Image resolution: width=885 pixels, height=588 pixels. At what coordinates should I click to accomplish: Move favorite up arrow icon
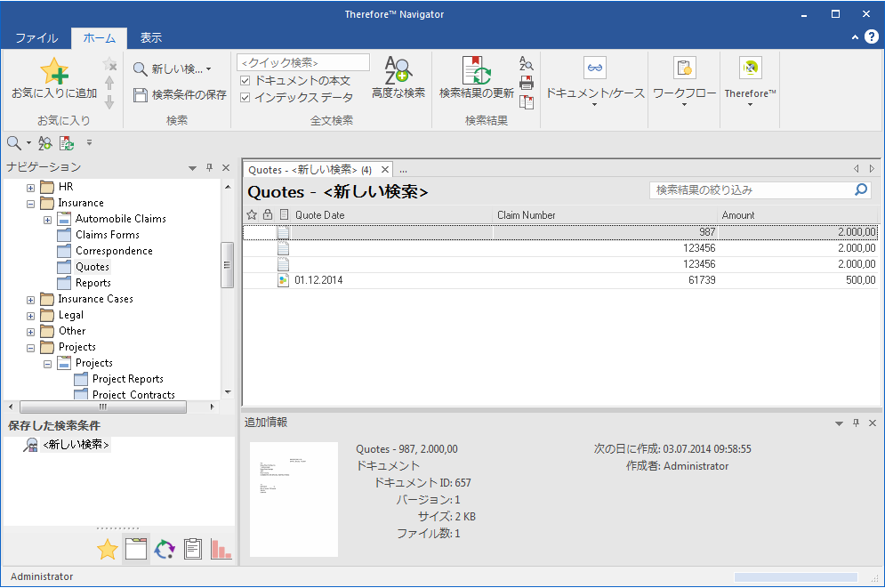(109, 83)
